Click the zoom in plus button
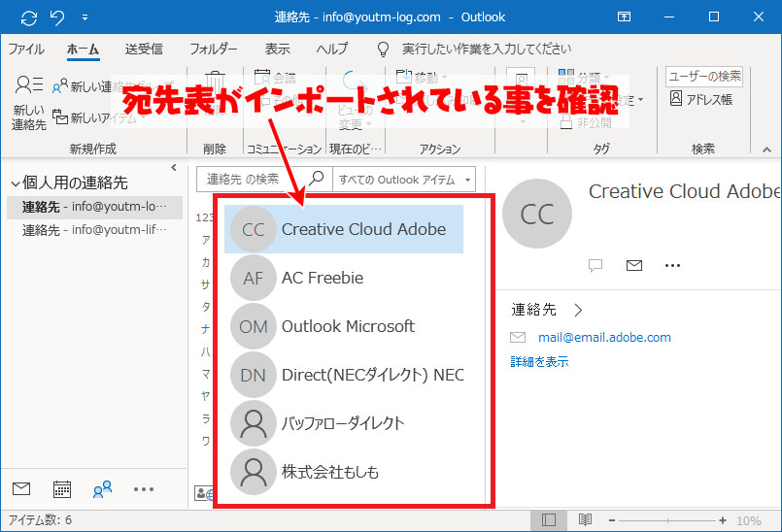This screenshot has height=532, width=782. click(723, 520)
